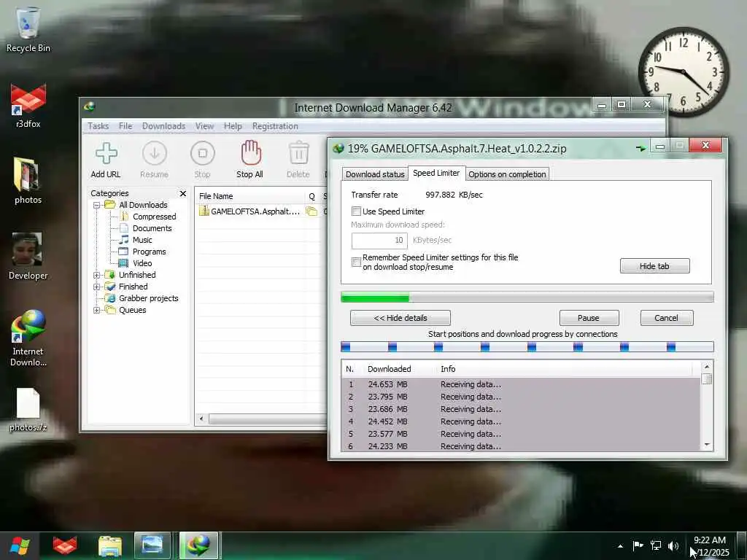Open the Registration menu

click(x=275, y=126)
